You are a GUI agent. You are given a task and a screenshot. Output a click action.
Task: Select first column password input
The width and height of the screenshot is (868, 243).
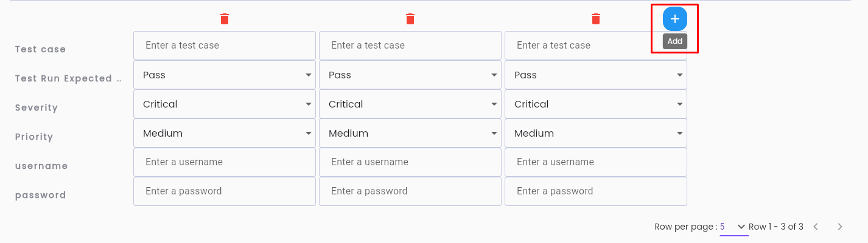[225, 191]
